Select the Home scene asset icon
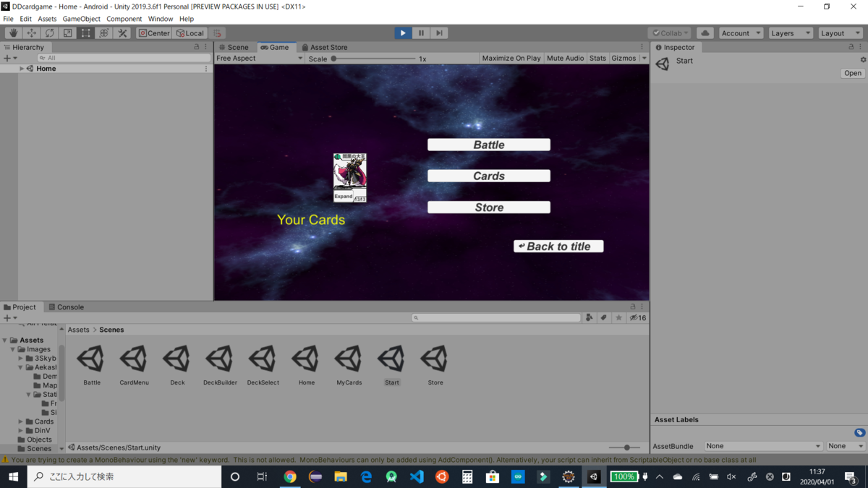Screen dimensions: 868x488 coord(306,359)
